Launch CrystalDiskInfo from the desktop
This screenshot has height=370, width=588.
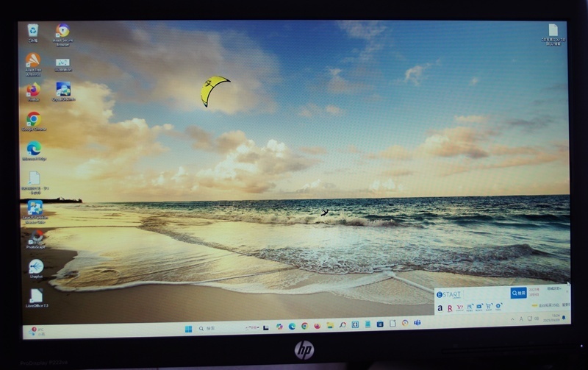pyautogui.click(x=63, y=89)
